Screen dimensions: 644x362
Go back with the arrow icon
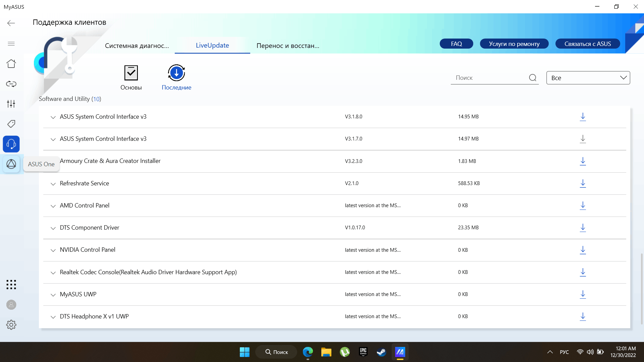click(11, 23)
